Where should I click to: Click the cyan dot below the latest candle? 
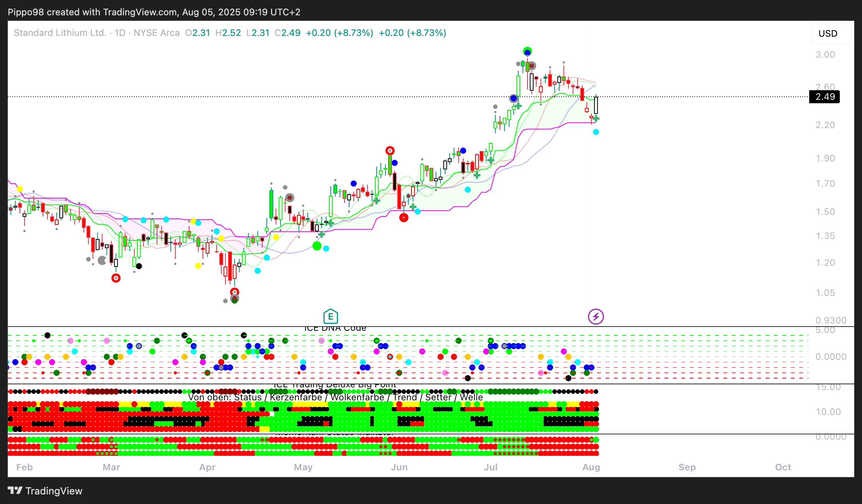tap(596, 132)
